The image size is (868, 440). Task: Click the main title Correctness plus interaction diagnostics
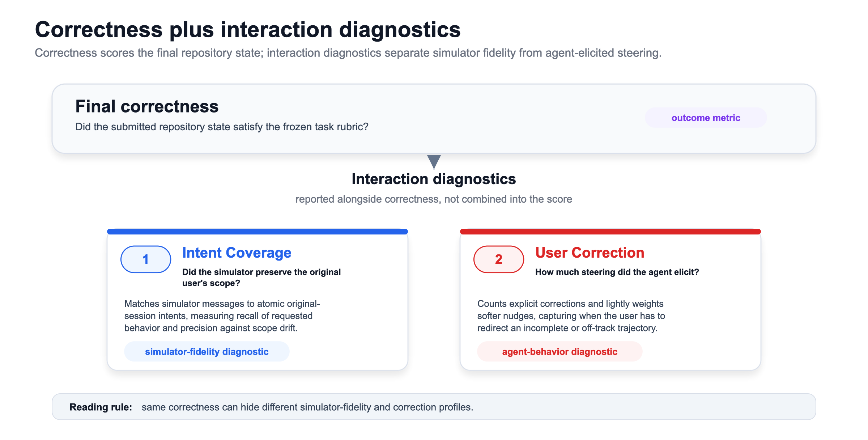click(248, 29)
